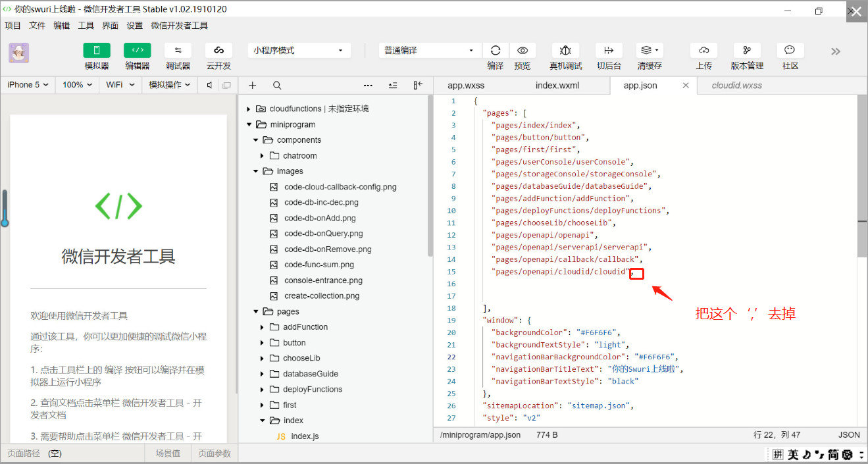Open the Community (社区) icon
The width and height of the screenshot is (868, 464).
click(x=790, y=51)
